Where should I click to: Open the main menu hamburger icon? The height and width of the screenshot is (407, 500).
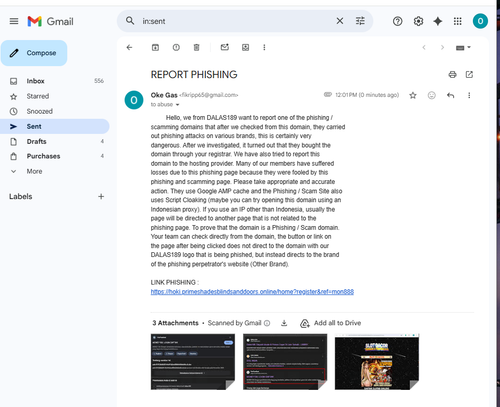[14, 21]
